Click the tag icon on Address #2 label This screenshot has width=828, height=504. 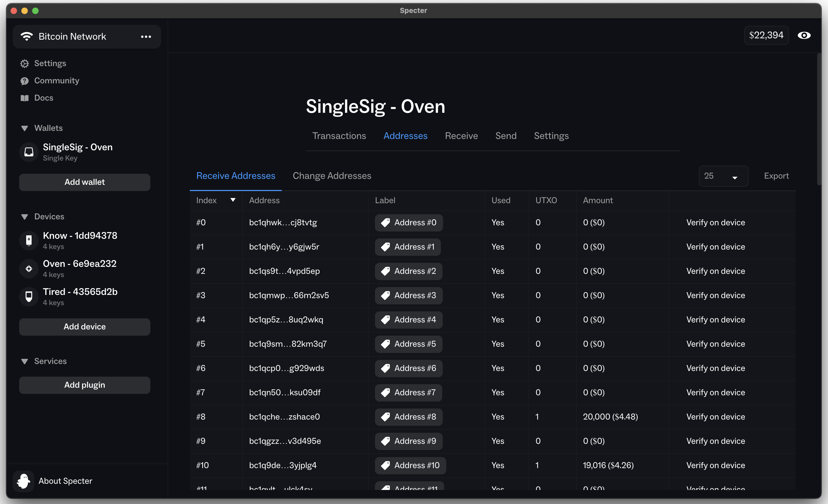[386, 271]
